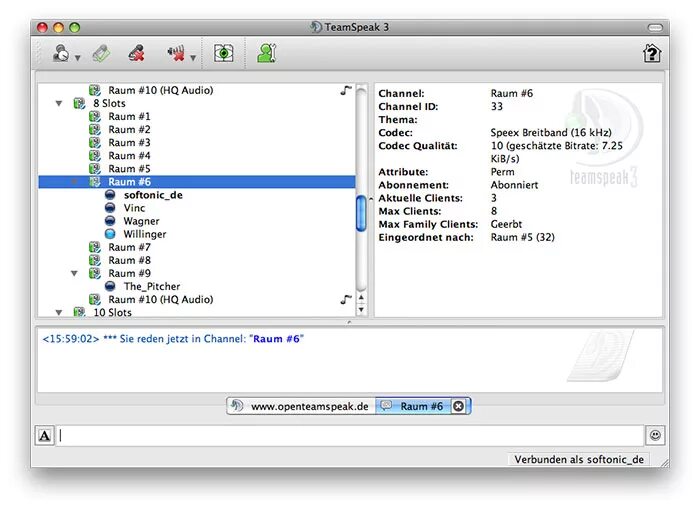Viewport: 700px width, 510px height.
Task: Click the channel icon beside Raum #3
Action: pos(95,142)
